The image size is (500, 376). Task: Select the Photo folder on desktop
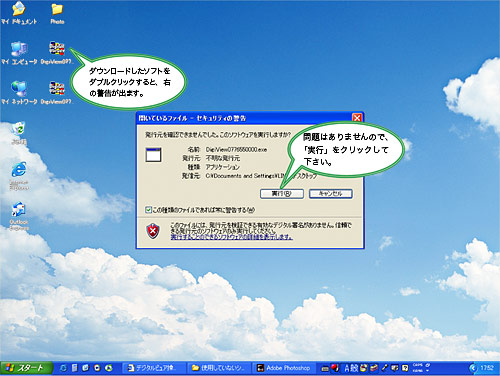point(57,13)
